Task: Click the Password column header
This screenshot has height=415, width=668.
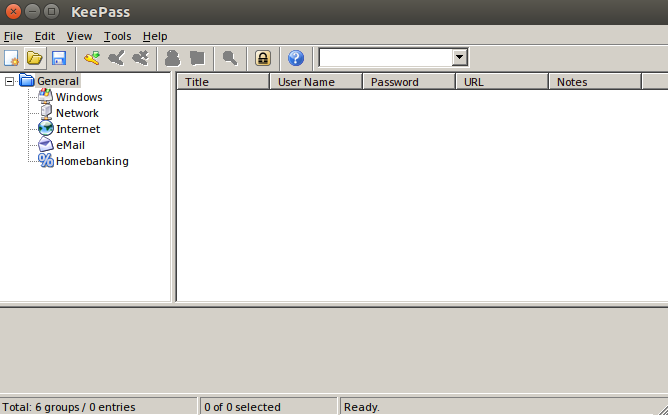Action: pos(409,82)
